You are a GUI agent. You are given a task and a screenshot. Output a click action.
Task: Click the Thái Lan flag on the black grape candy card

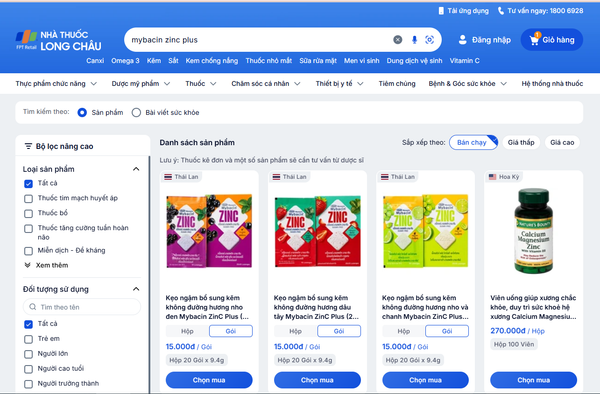[168, 177]
